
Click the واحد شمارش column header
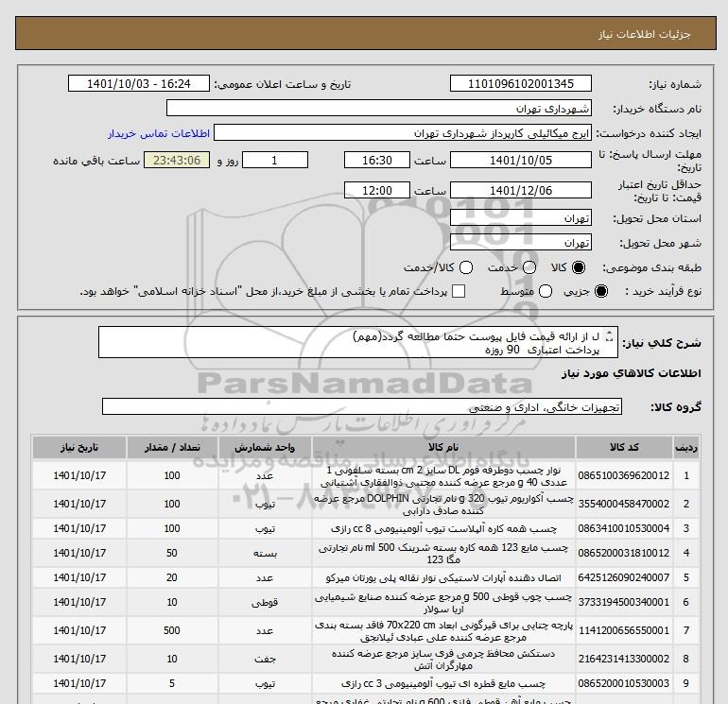(265, 447)
